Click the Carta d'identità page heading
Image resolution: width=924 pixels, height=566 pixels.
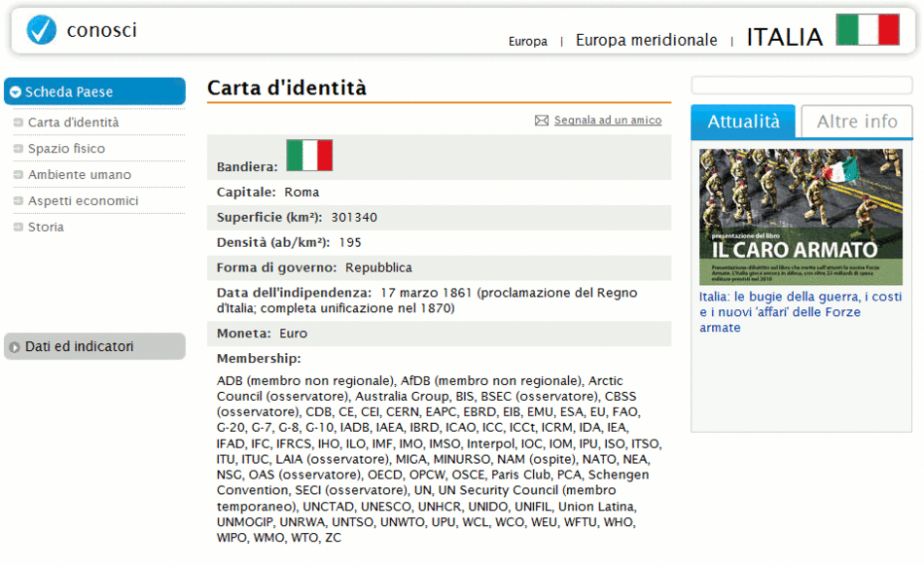tap(287, 88)
